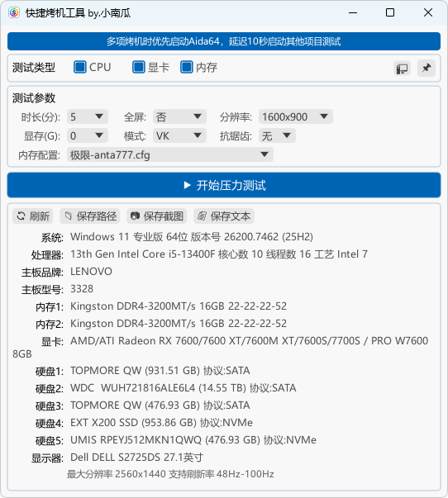Click the pin window on top icon
The height and width of the screenshot is (498, 448).
[x=427, y=68]
